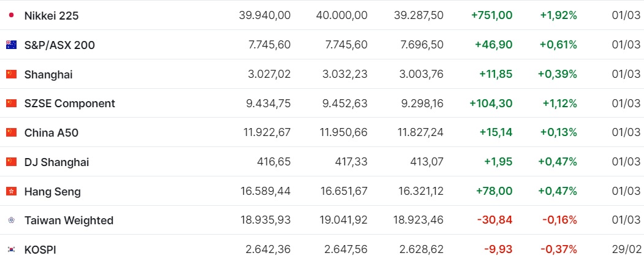Click the China flag beside Shanghai
Screen dimensions: 644x261
pyautogui.click(x=12, y=74)
